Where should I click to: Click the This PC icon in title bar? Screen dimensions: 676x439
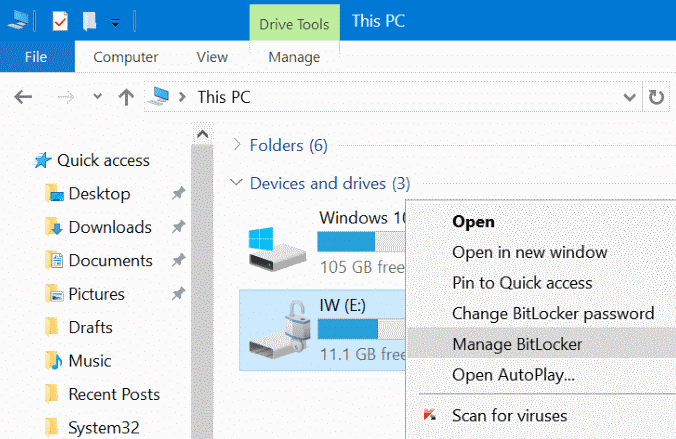point(18,20)
